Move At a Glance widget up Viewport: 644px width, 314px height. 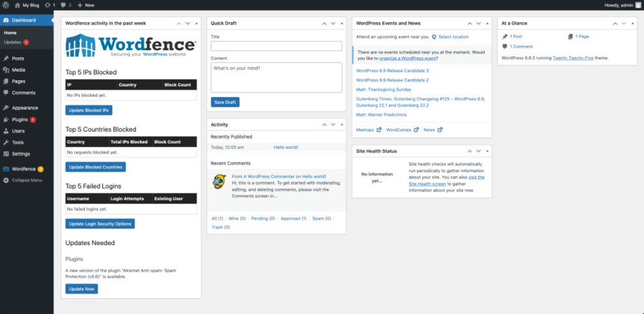615,24
